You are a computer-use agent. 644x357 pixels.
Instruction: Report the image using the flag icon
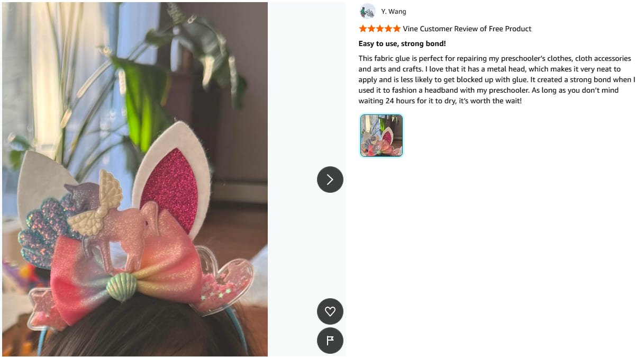(330, 341)
